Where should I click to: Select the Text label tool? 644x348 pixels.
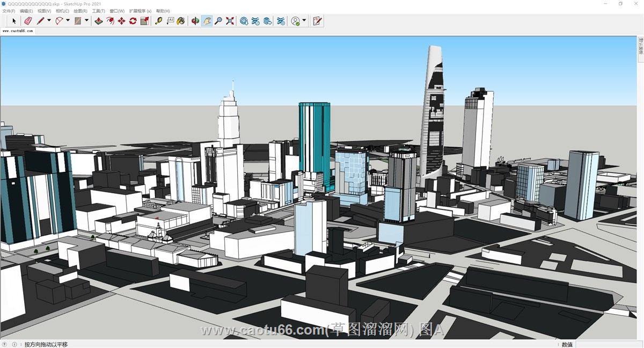[x=170, y=21]
